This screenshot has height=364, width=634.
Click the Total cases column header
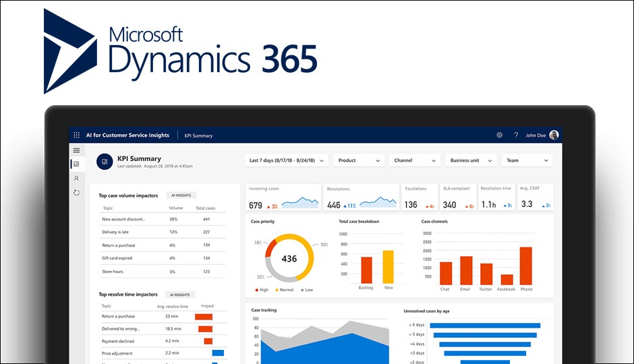(206, 208)
